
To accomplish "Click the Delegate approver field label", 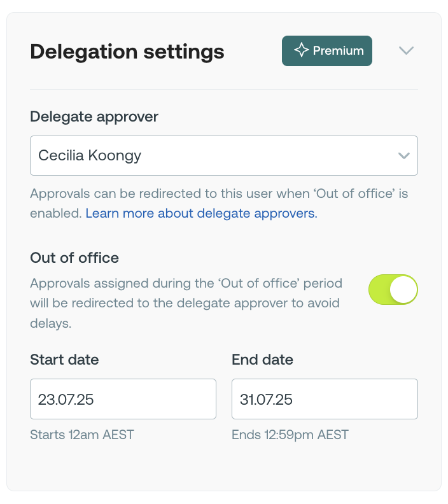I will pos(94,116).
